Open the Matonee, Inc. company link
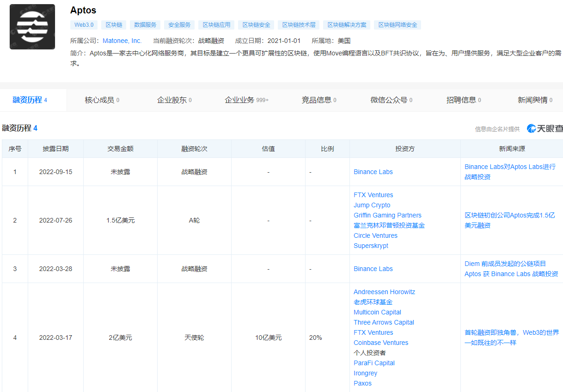The image size is (563, 392). click(122, 41)
